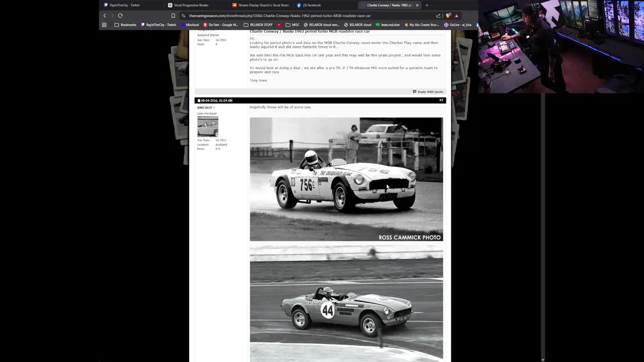Image resolution: width=644 pixels, height=362 pixels.
Task: Open the site information icon in address bar
Action: pos(184,16)
